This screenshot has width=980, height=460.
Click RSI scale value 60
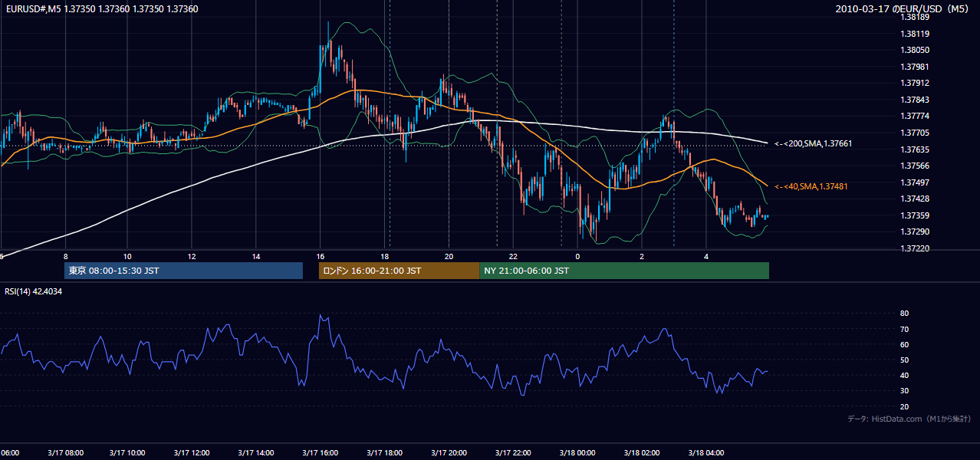point(905,344)
